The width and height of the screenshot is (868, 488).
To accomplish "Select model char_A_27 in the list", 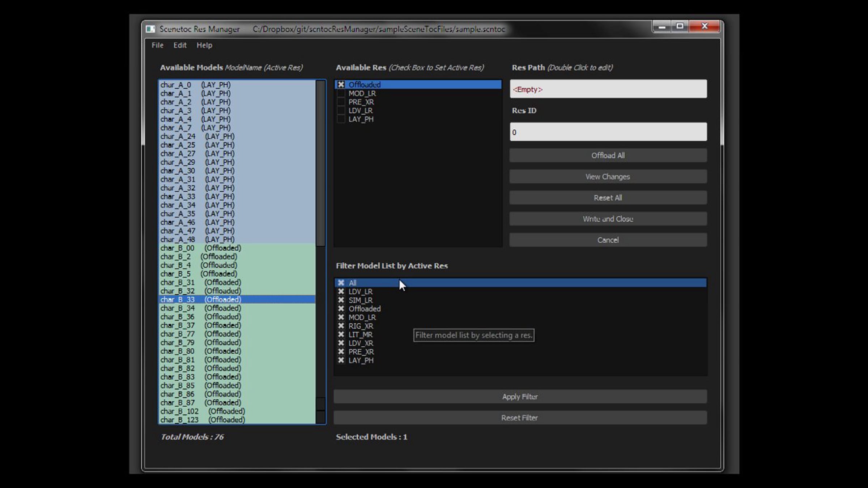I will tap(237, 154).
